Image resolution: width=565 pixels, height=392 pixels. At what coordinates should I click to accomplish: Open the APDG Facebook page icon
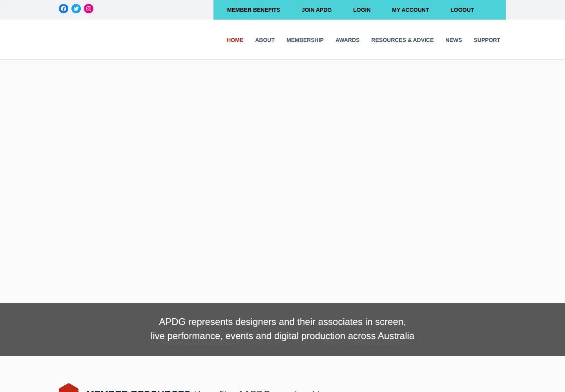tap(64, 9)
